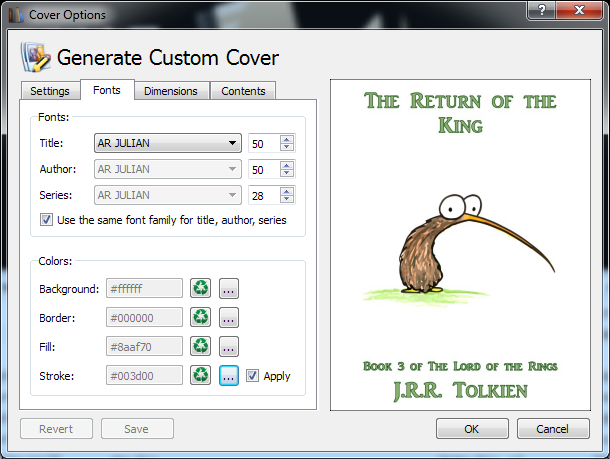This screenshot has width=610, height=459.
Task: Reset Border color with recycle icon
Action: click(x=200, y=317)
